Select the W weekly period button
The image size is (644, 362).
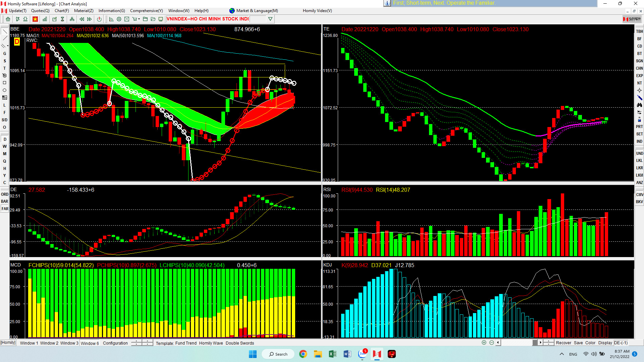pyautogui.click(x=5, y=146)
